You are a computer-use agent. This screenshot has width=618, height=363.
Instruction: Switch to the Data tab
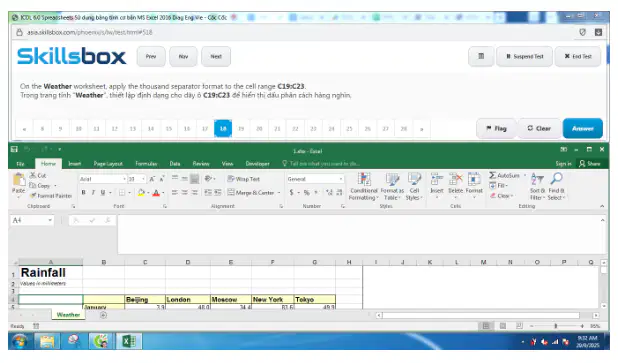[175, 164]
